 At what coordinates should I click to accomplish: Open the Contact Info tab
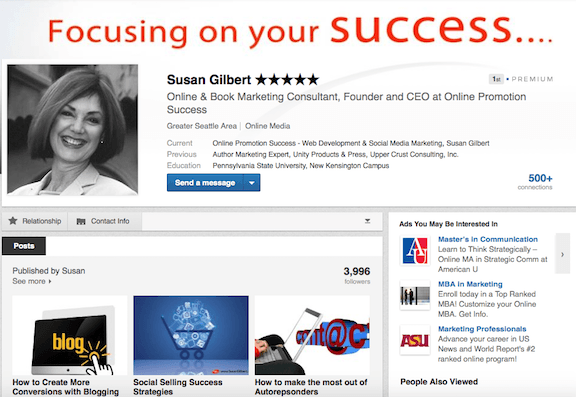(105, 221)
